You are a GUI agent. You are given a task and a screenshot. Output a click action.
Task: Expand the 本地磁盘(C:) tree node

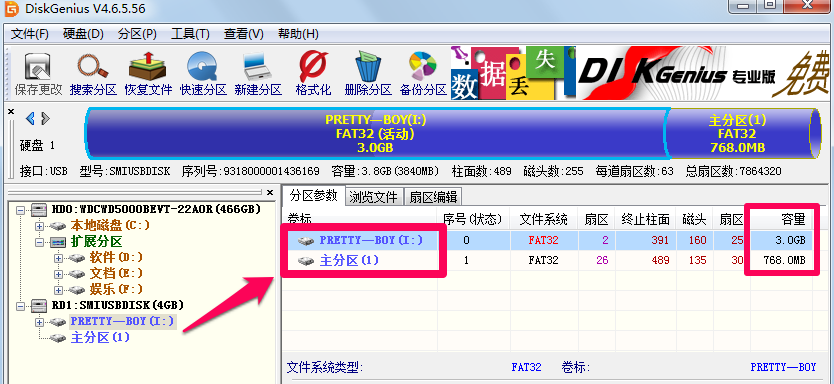[39, 226]
